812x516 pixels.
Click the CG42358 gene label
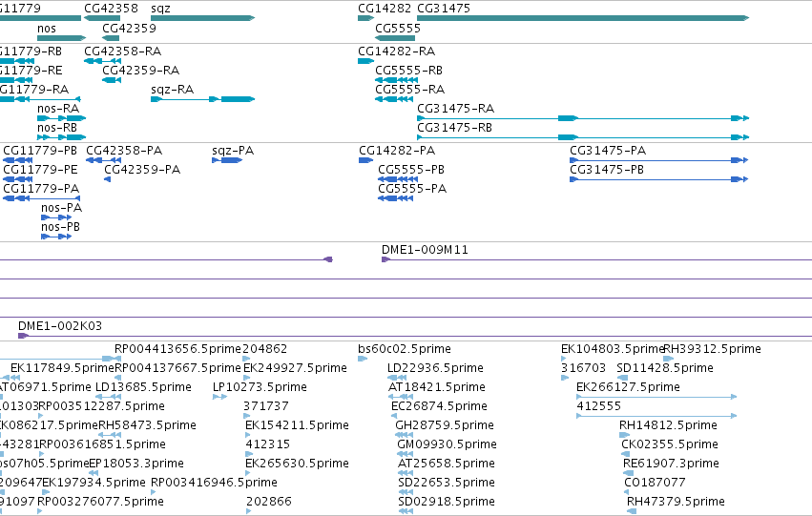[111, 9]
